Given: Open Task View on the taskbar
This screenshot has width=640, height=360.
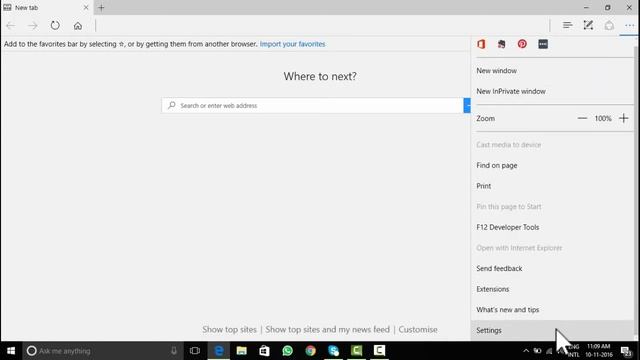Looking at the screenshot, I should tap(195, 351).
